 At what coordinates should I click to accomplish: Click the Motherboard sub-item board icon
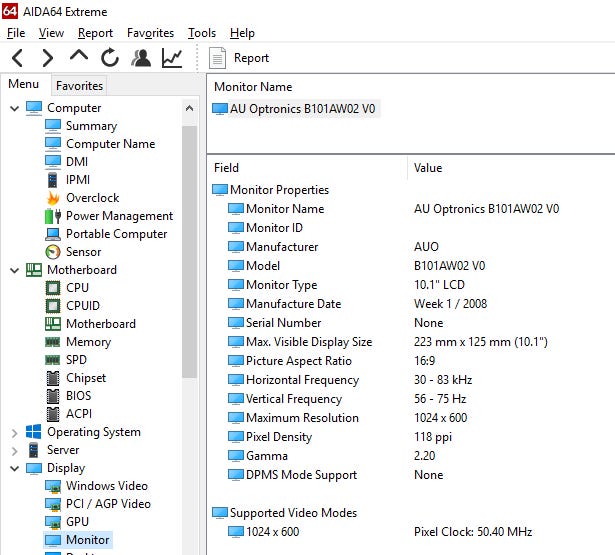coord(53,324)
